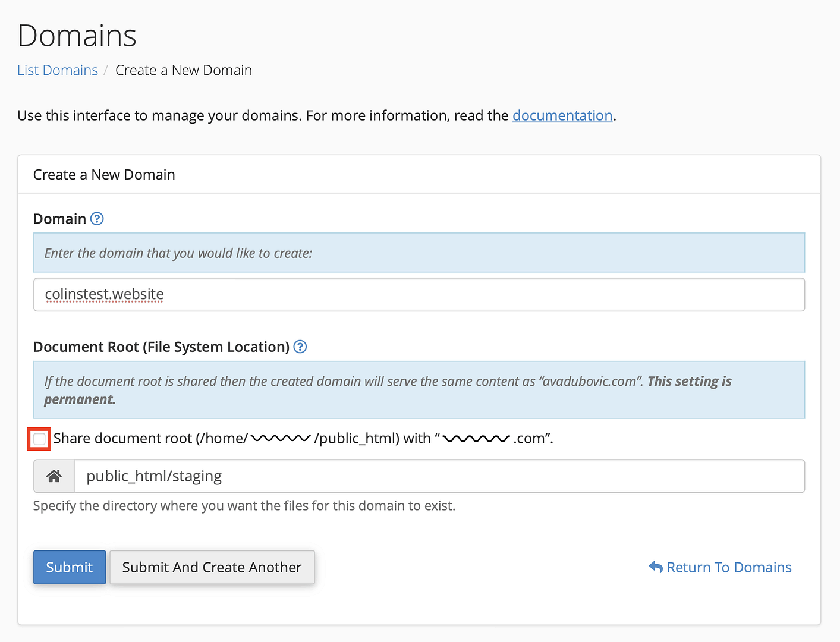840x642 pixels.
Task: Click the public_html/staging directory input
Action: click(x=440, y=476)
